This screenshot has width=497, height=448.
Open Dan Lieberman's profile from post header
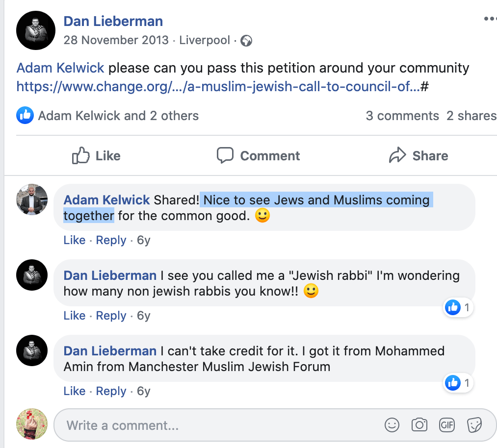pyautogui.click(x=113, y=21)
